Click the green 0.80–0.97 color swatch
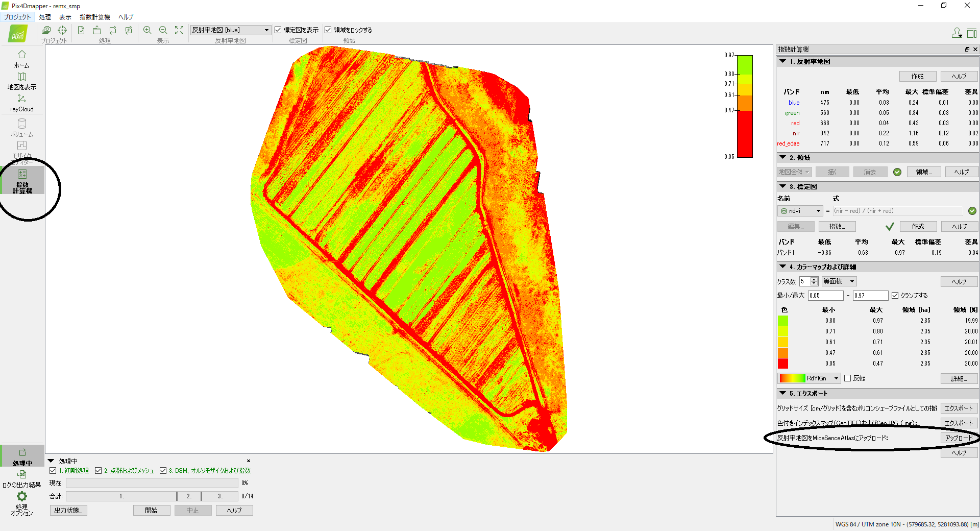 783,321
